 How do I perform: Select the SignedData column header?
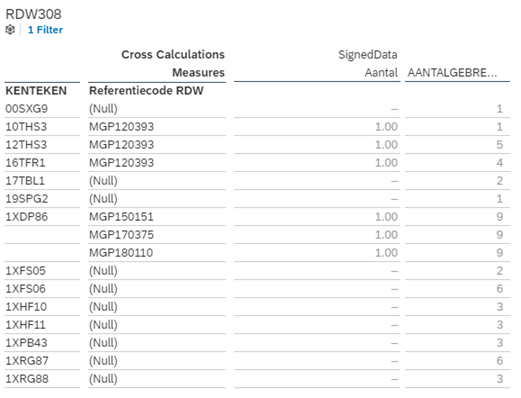click(368, 55)
